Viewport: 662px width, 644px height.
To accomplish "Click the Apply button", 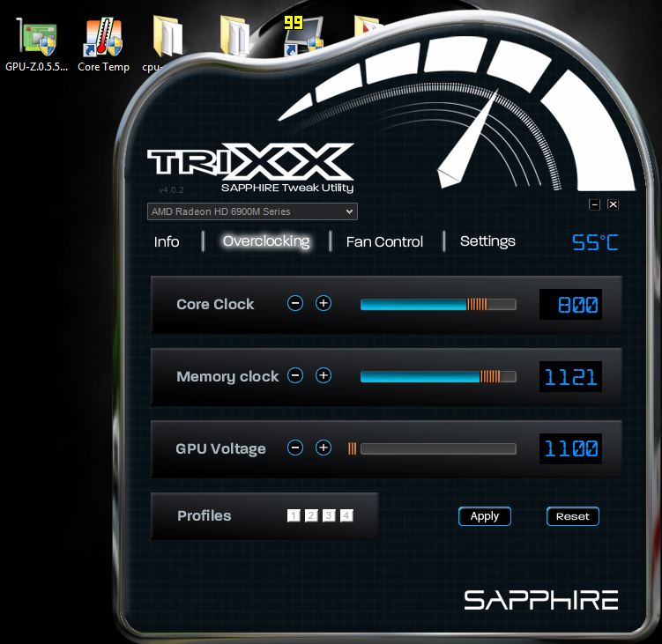I will coord(485,516).
